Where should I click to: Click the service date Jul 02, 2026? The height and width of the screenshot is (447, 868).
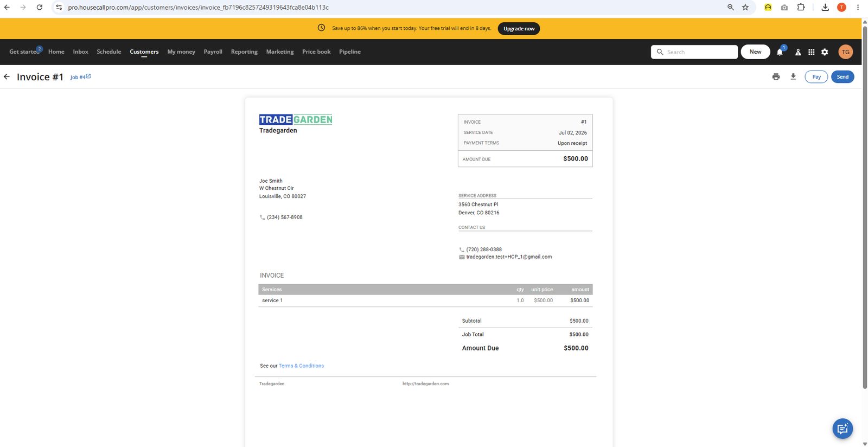[573, 132]
